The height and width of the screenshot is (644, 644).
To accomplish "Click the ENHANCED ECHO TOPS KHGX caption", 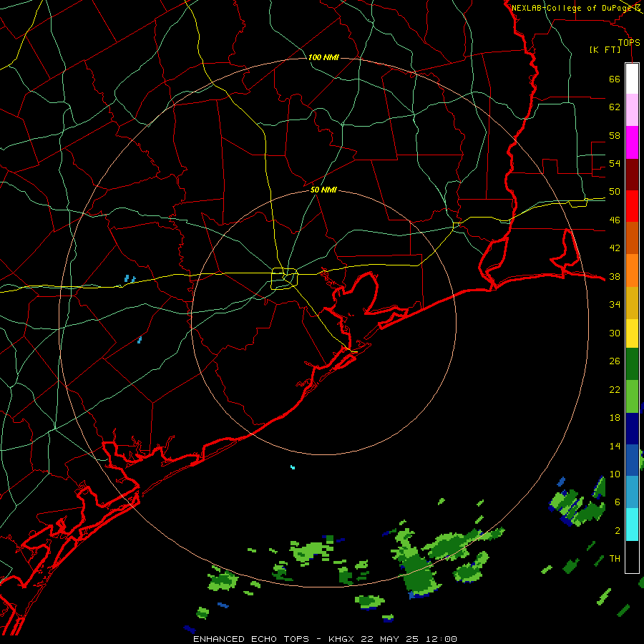I will 325,639.
